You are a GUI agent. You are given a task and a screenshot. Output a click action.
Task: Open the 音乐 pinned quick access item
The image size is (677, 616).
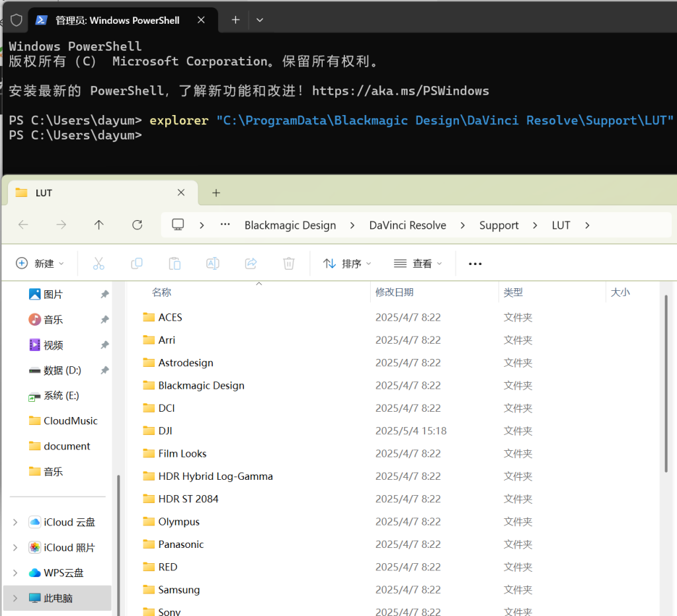53,320
